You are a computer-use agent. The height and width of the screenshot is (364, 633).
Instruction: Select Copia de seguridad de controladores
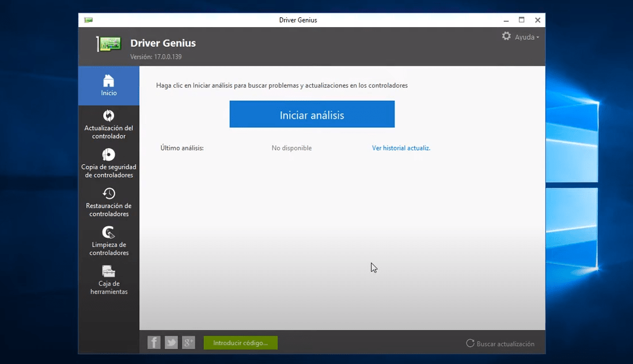click(109, 163)
